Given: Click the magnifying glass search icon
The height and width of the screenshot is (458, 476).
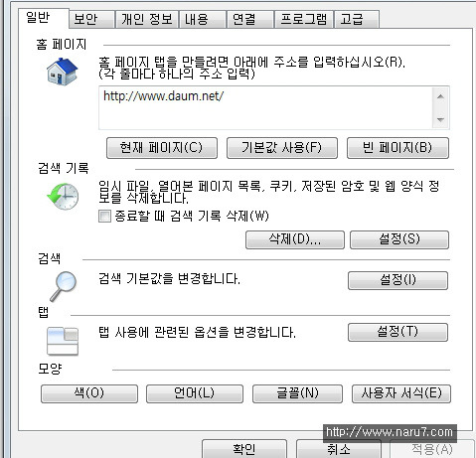Looking at the screenshot, I should [x=64, y=286].
